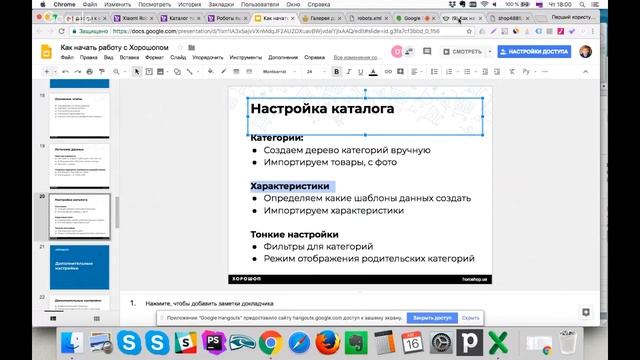
Task: Open the Shape tool
Action: tap(177, 72)
